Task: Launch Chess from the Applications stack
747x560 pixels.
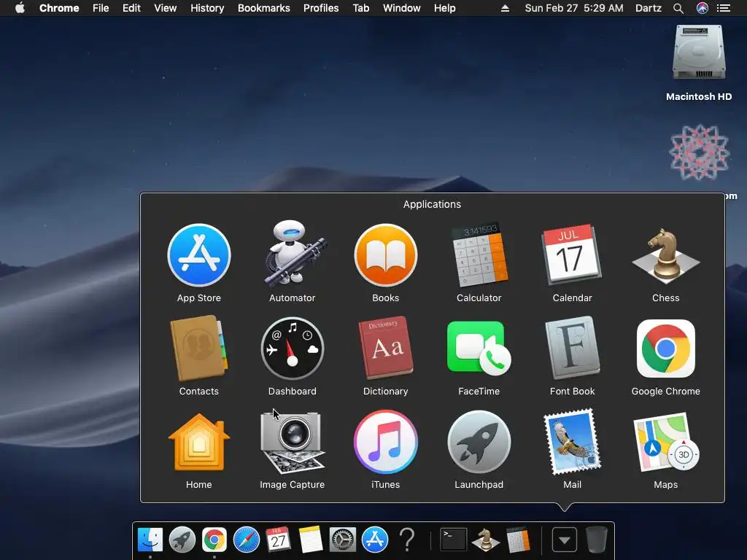Action: pos(665,255)
